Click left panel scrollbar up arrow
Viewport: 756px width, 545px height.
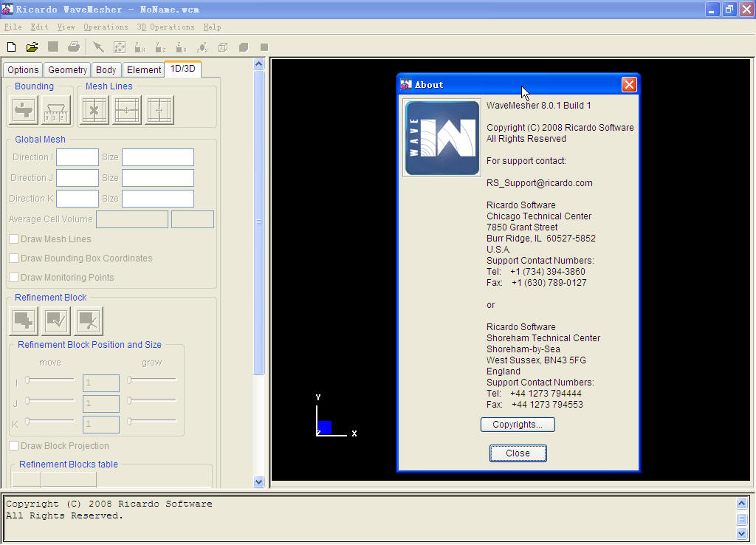click(x=259, y=64)
